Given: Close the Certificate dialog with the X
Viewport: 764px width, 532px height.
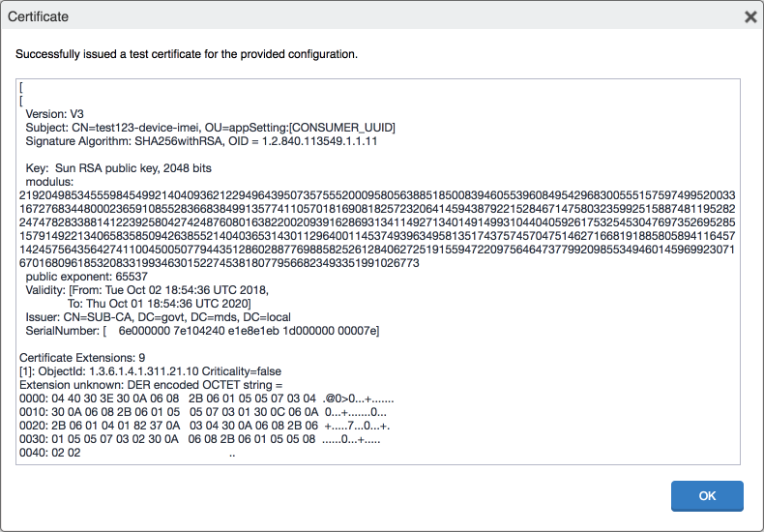Looking at the screenshot, I should [749, 17].
